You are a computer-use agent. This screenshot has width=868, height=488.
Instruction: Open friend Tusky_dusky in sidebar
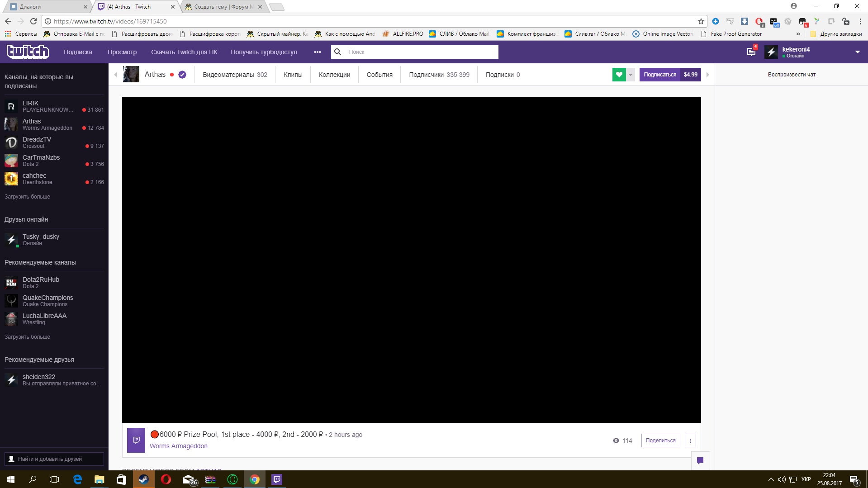coord(54,240)
